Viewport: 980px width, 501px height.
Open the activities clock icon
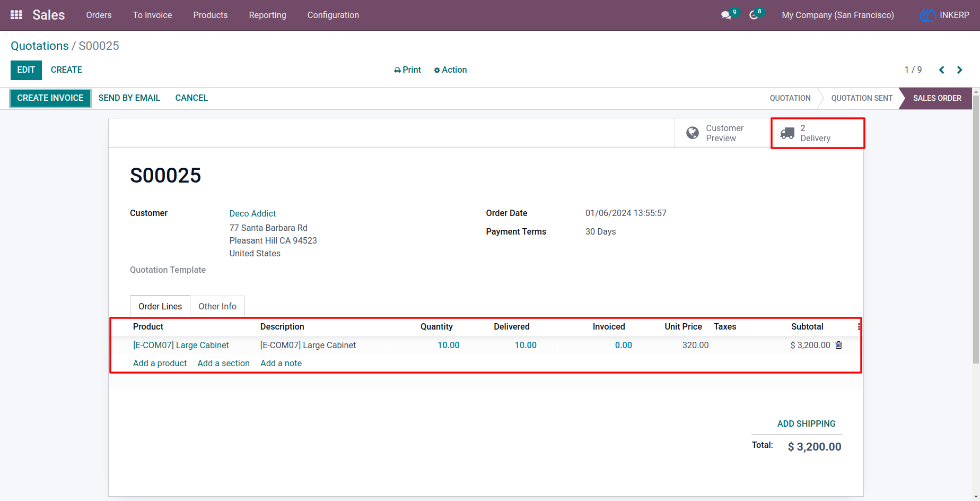tap(754, 15)
